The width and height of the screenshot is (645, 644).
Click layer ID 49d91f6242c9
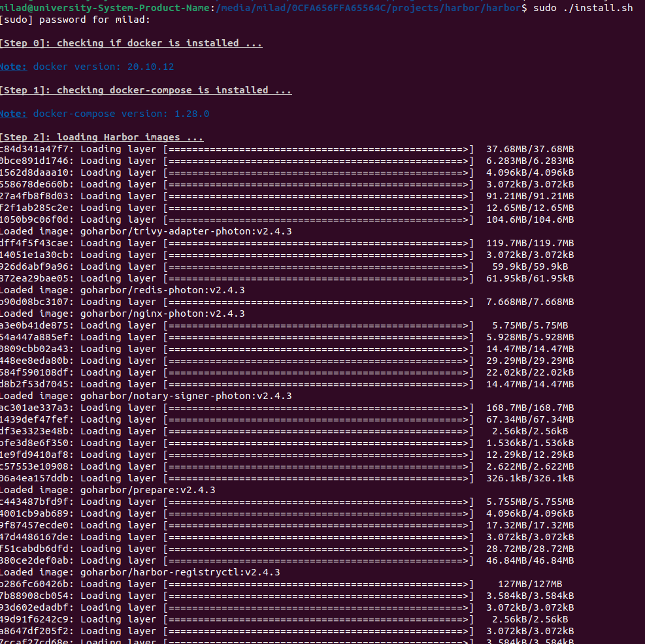click(x=35, y=619)
